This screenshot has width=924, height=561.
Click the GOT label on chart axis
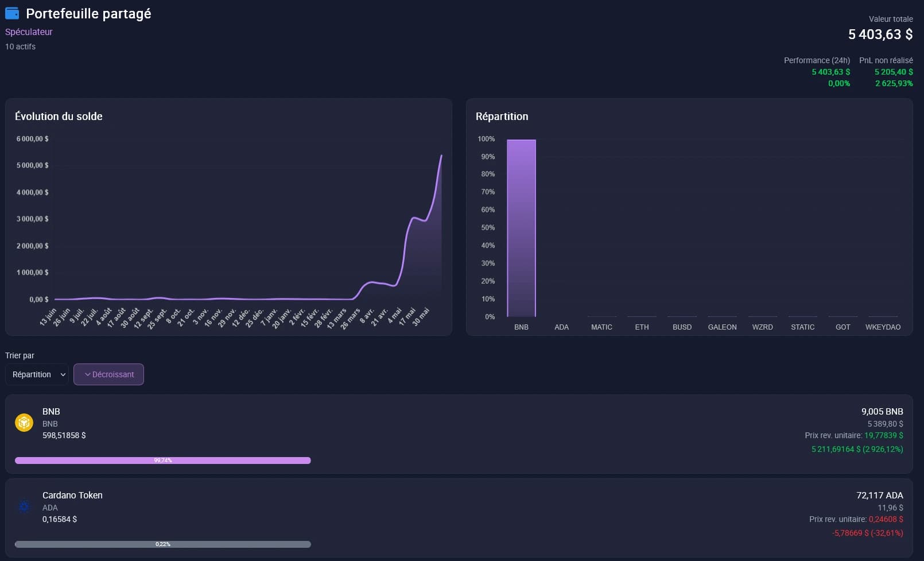(843, 327)
